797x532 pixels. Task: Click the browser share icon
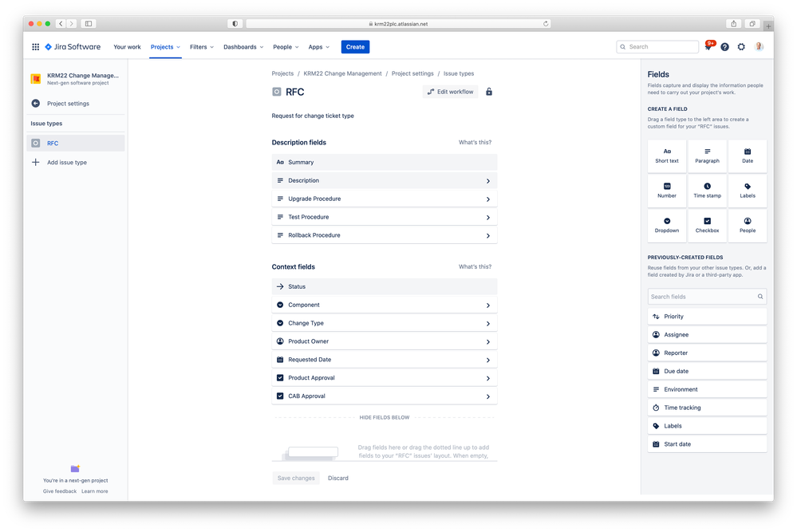[x=733, y=24]
